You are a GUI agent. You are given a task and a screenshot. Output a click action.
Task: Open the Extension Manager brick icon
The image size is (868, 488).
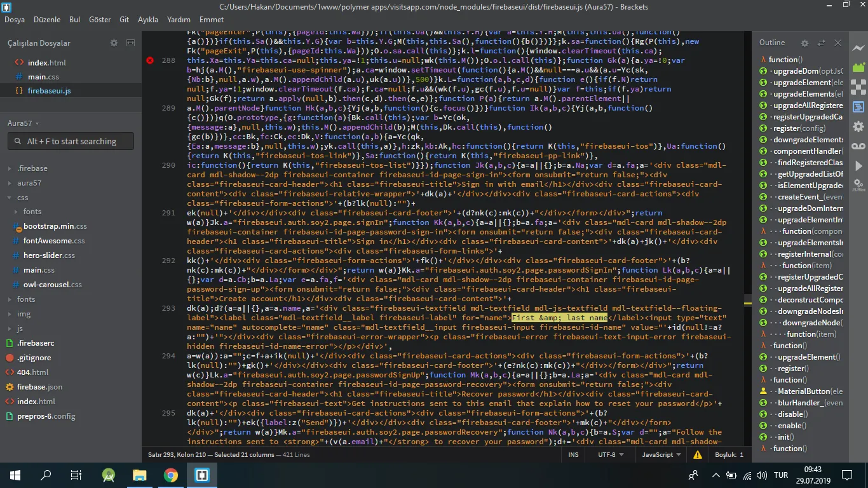point(858,67)
